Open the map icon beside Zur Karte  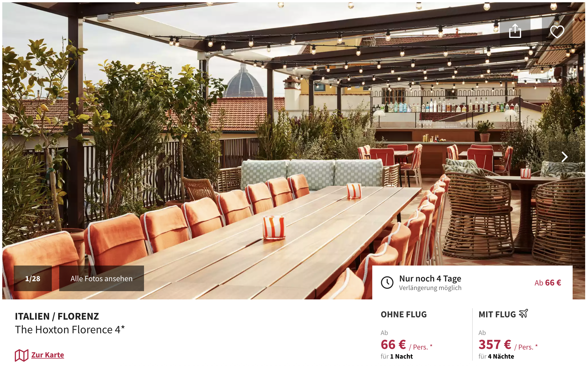[22, 355]
